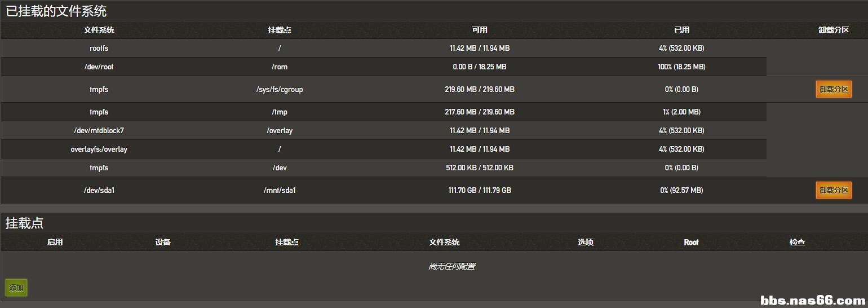Click the 100% (18.25 MB) usage cell
Image resolution: width=868 pixels, height=308 pixels.
point(681,67)
